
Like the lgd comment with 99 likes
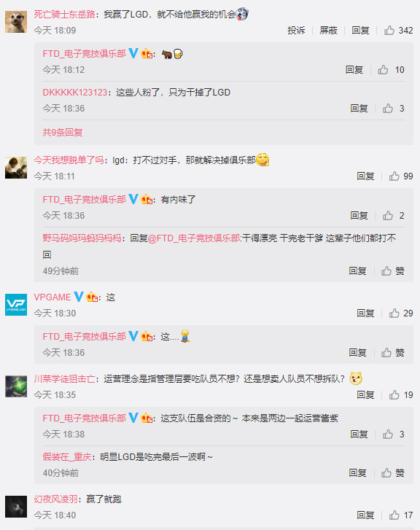[x=401, y=176]
